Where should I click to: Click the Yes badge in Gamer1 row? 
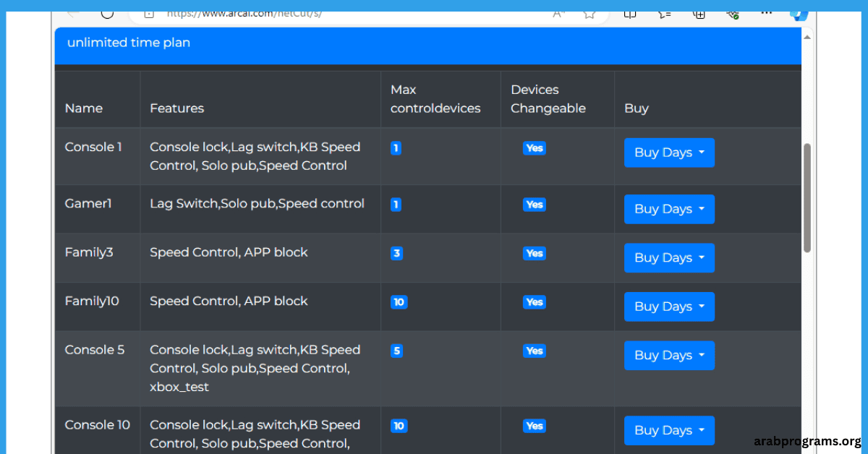pos(535,205)
